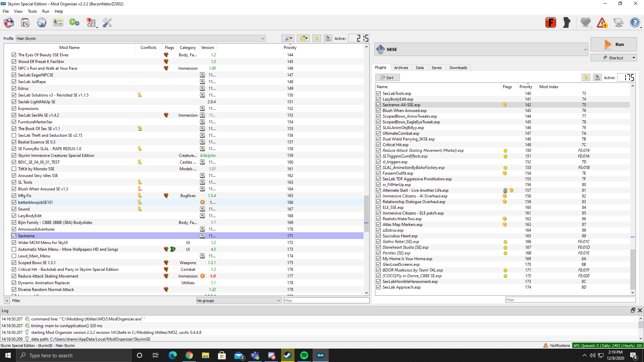Restore mod list backup with yellow arrow
The width and height of the screenshot is (644, 362).
tap(317, 38)
